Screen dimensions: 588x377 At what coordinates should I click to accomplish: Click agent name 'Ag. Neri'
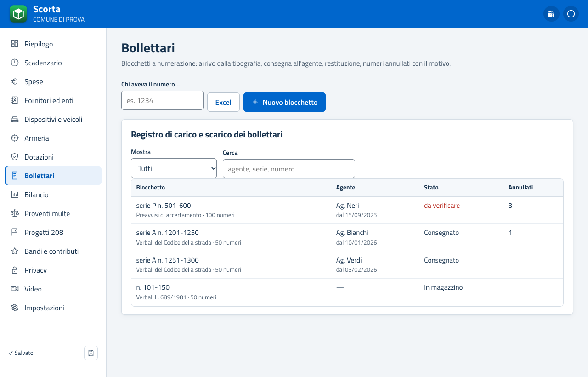point(348,206)
